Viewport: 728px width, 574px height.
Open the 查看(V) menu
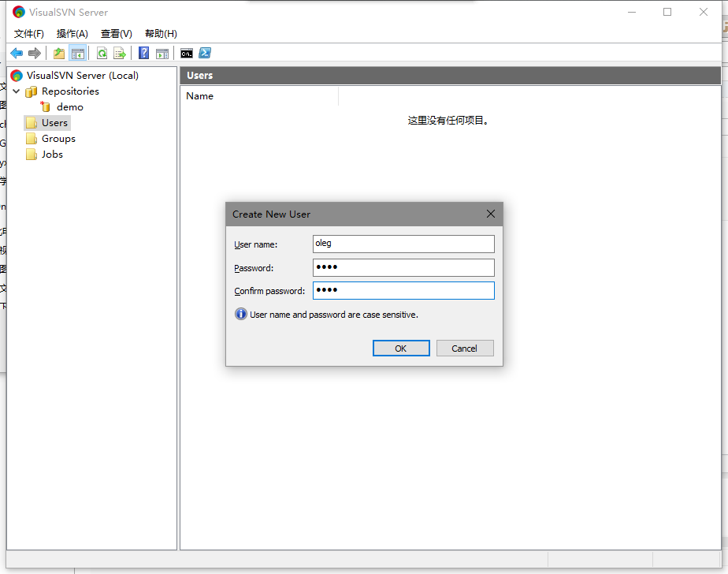117,33
